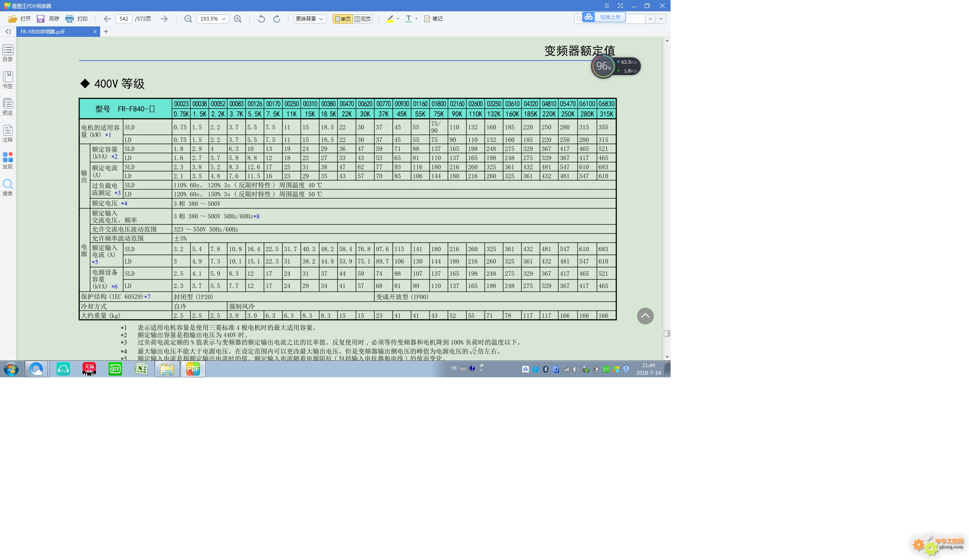Rotate the page clockwise
The height and width of the screenshot is (560, 969).
pos(277,19)
